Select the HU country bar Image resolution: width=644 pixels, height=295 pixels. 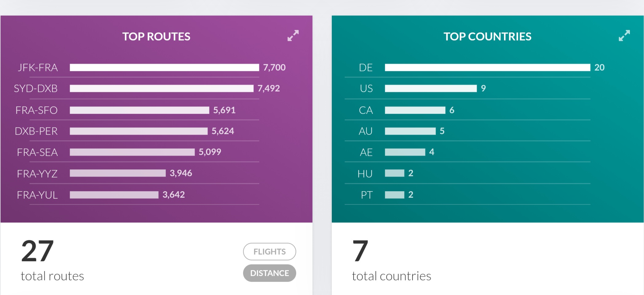394,173
